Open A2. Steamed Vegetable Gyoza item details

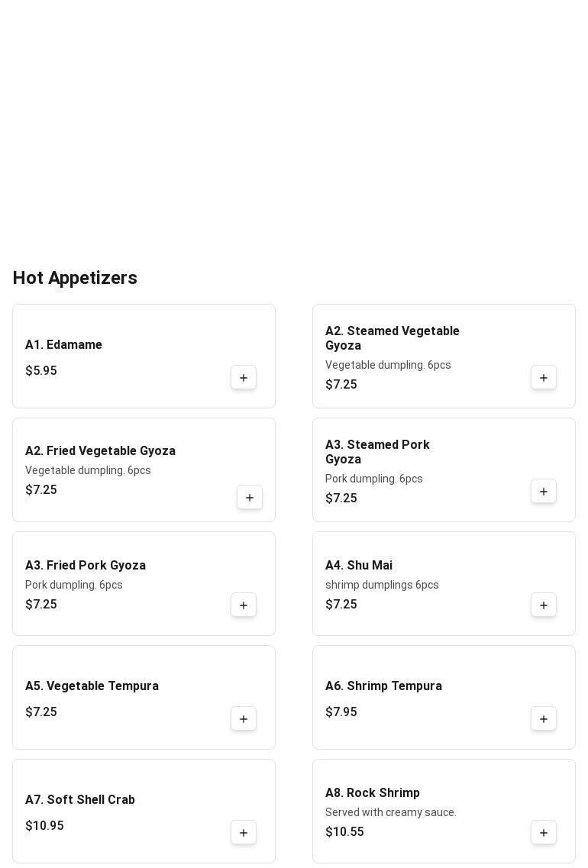[392, 338]
